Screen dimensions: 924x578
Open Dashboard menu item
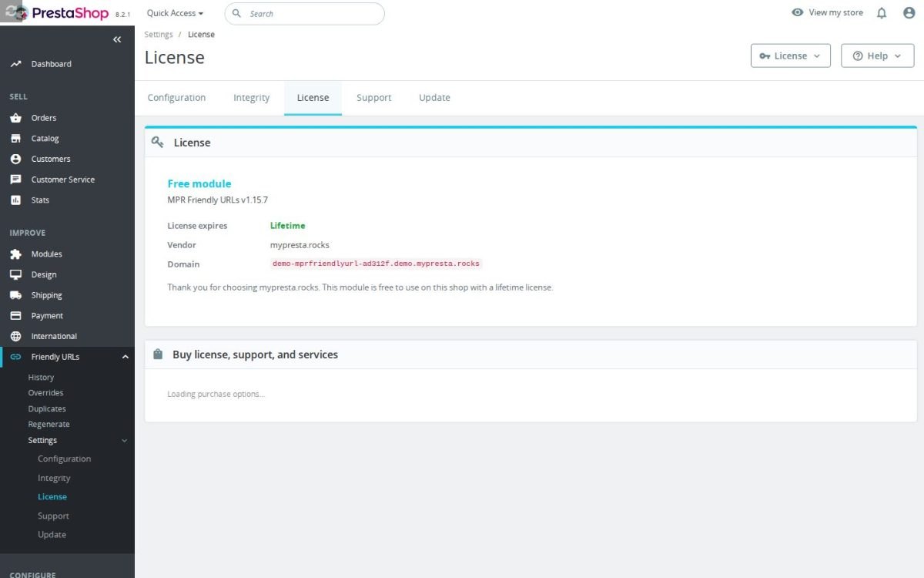point(51,64)
